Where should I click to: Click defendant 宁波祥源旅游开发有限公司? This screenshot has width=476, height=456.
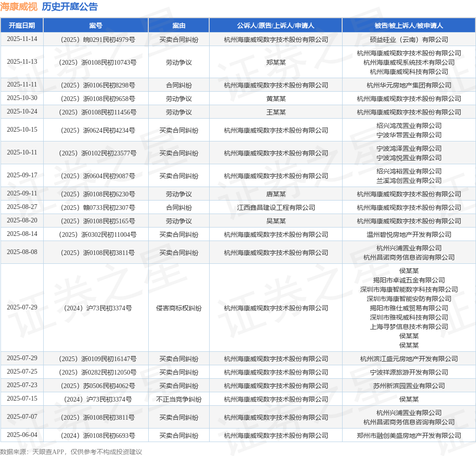tap(409, 372)
